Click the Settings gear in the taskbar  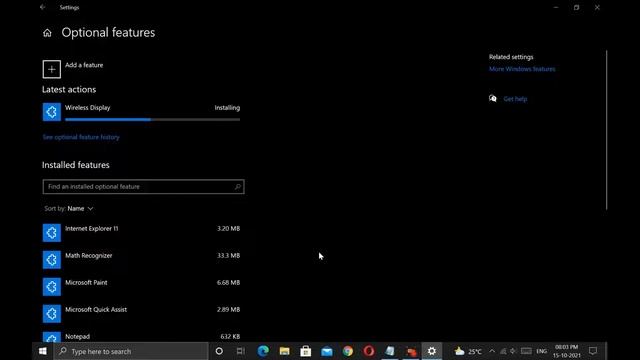[432, 351]
